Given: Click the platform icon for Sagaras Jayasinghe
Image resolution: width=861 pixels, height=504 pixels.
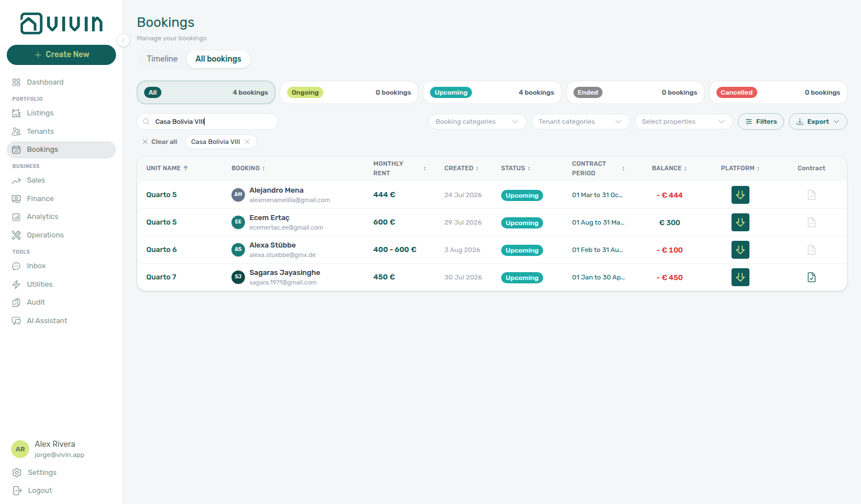Looking at the screenshot, I should (x=740, y=277).
